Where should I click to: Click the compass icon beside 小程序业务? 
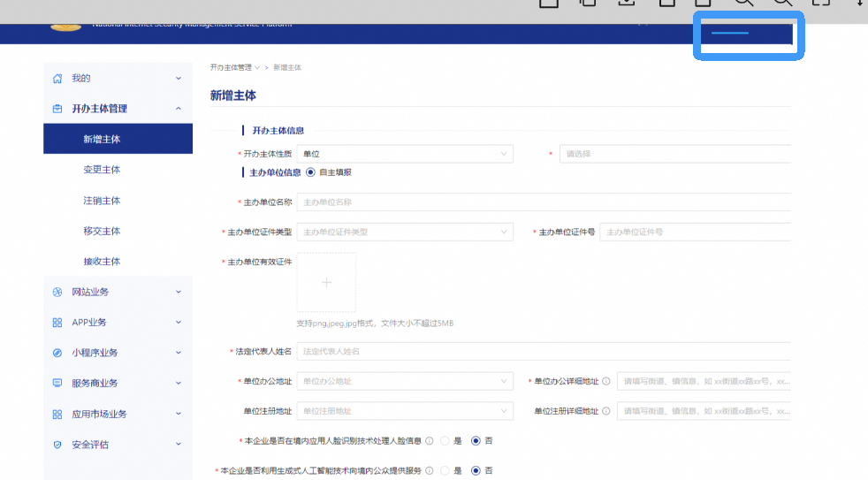[57, 353]
